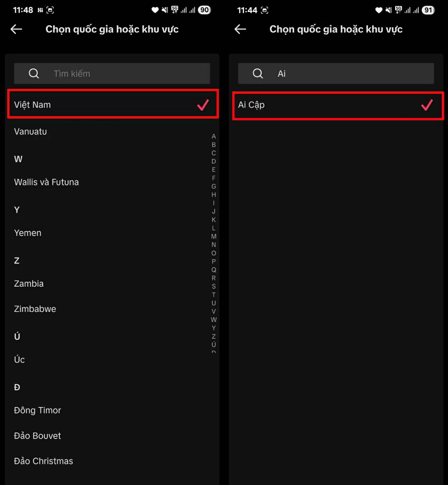Tap the checkmark next to Ai Cập
Screen dimensions: 448x485
point(427,105)
